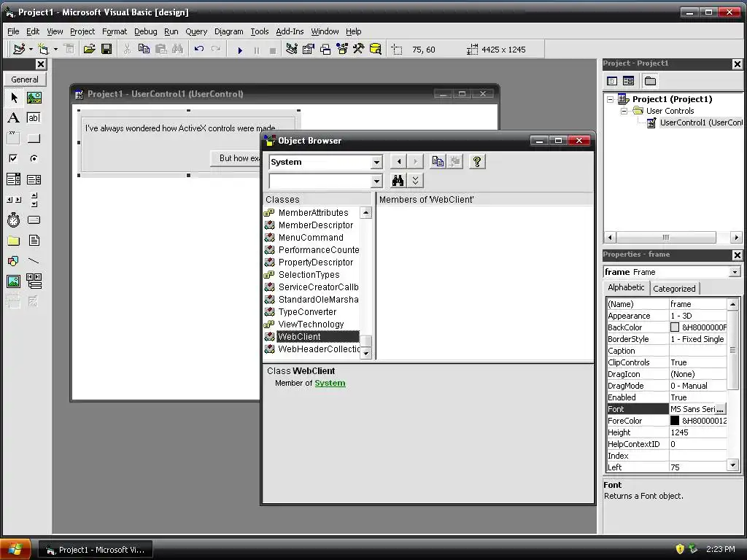Click the Add Form toolbar icon
The height and width of the screenshot is (560, 747).
43,49
